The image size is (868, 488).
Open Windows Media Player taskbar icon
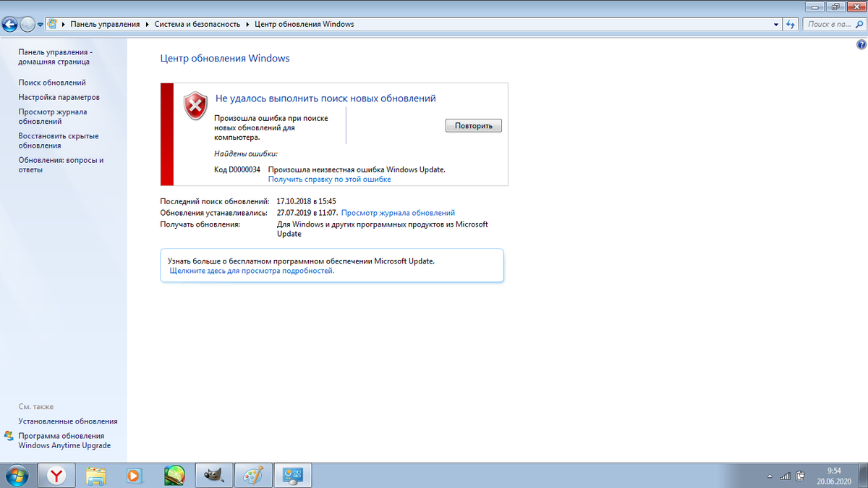(135, 476)
